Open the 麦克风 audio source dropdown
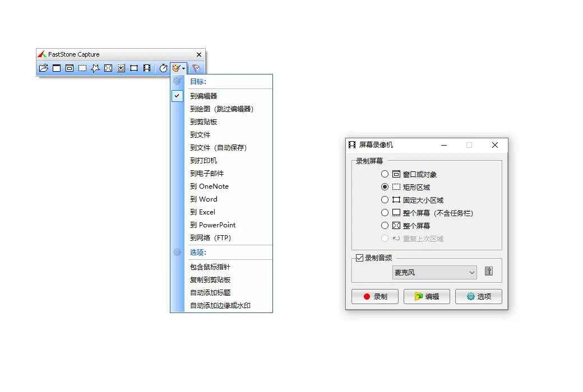Viewport: 583px width, 392px height. 434,272
